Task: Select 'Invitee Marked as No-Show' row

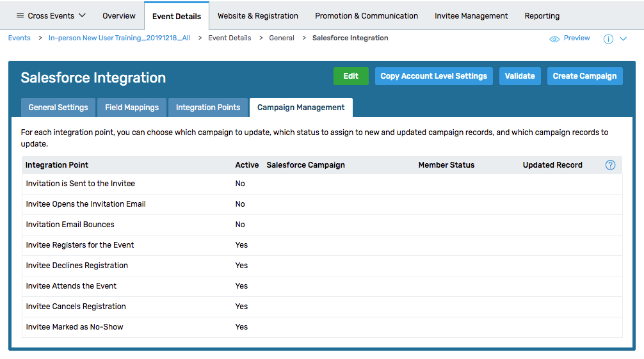Action: [x=322, y=327]
